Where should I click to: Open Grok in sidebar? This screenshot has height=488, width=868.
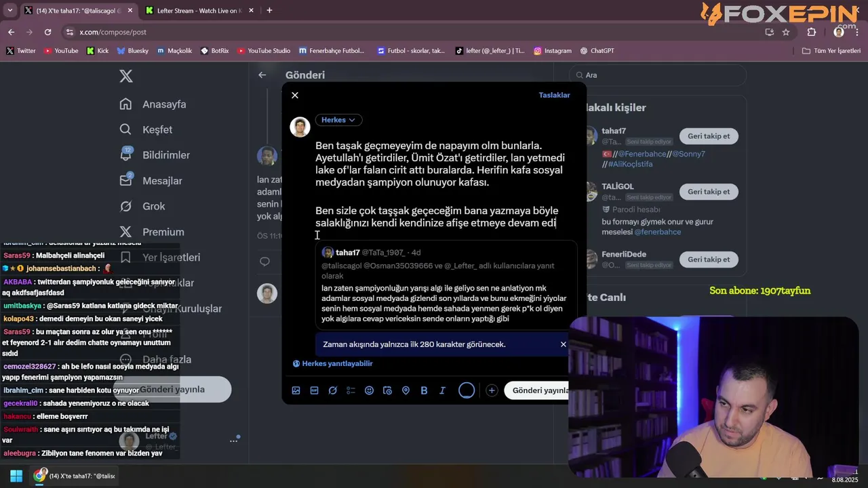[x=143, y=206]
